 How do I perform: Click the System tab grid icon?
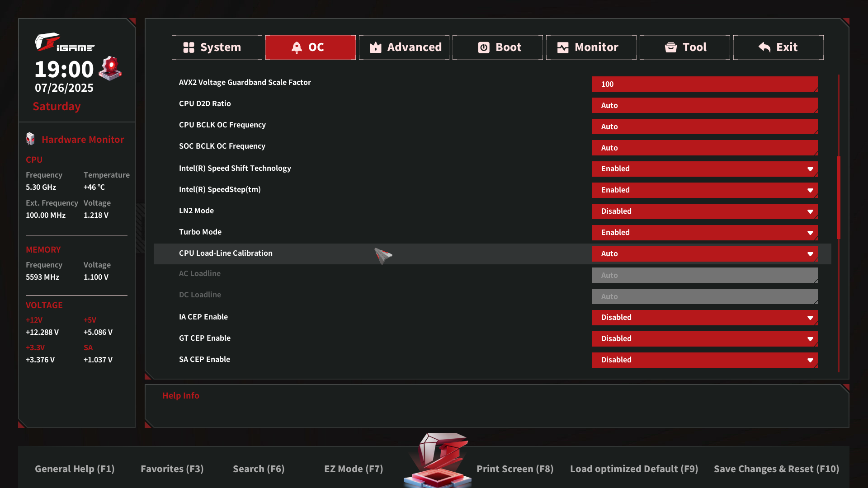click(189, 47)
